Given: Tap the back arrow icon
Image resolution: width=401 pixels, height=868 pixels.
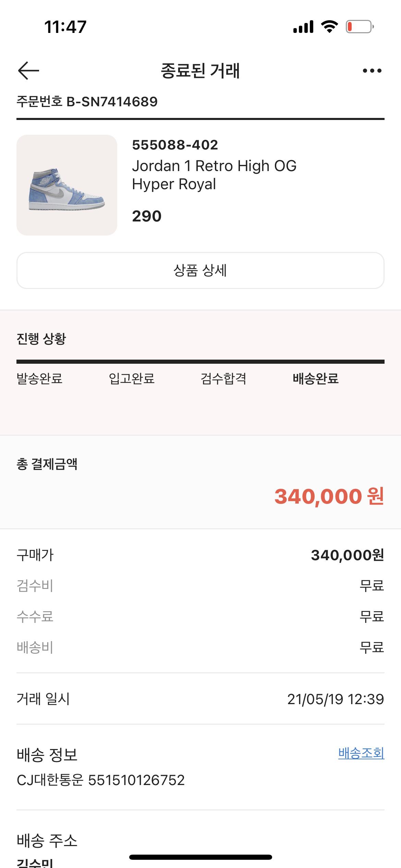Looking at the screenshot, I should (x=28, y=71).
